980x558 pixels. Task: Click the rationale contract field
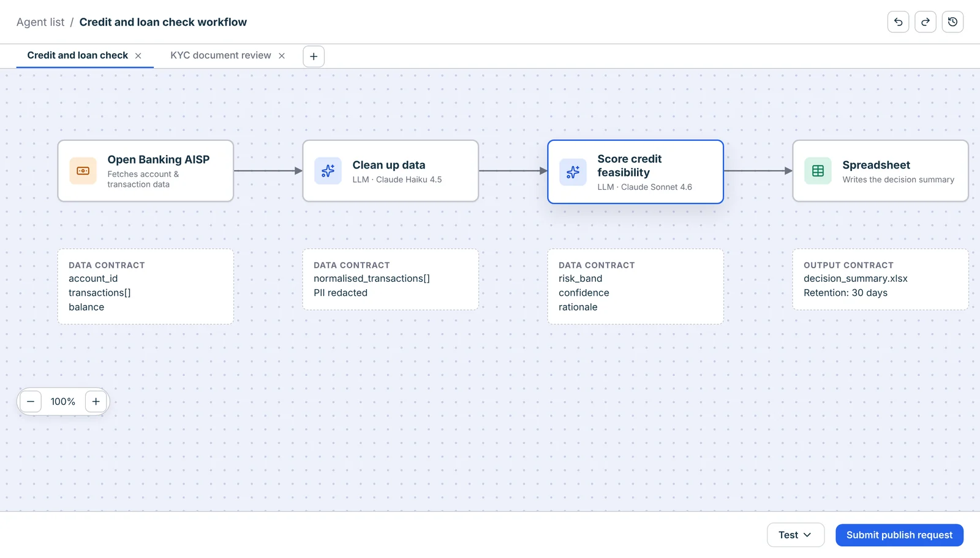pos(578,307)
